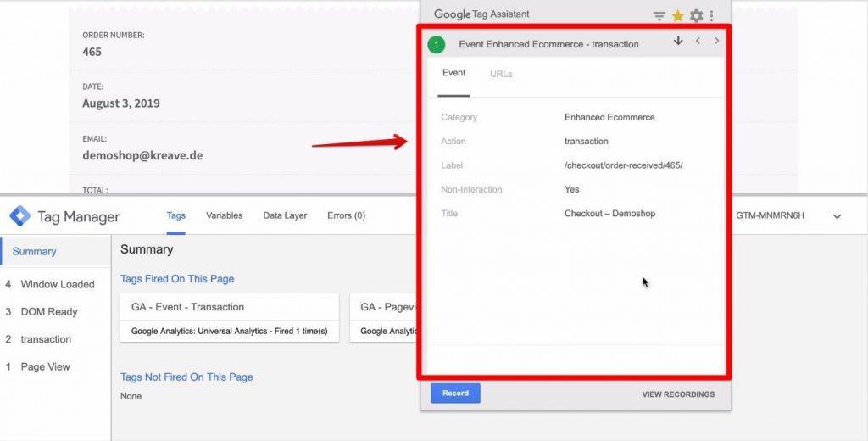This screenshot has width=868, height=441.
Task: Click the Category value Enhanced Ecommerce
Action: [609, 117]
